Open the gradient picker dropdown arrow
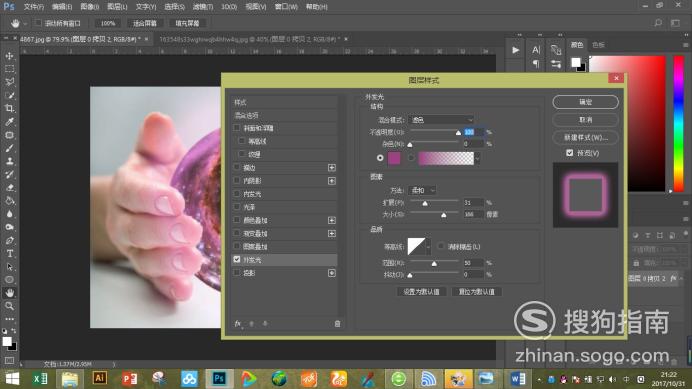 point(477,158)
